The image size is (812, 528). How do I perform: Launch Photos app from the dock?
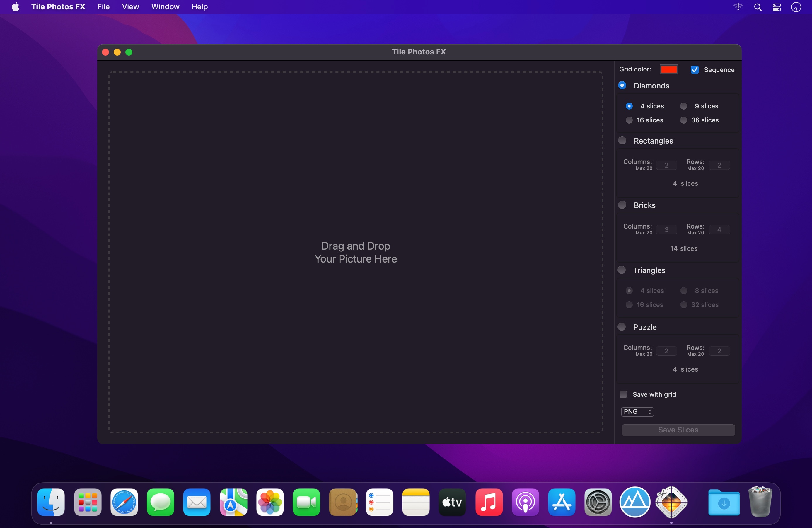point(270,502)
